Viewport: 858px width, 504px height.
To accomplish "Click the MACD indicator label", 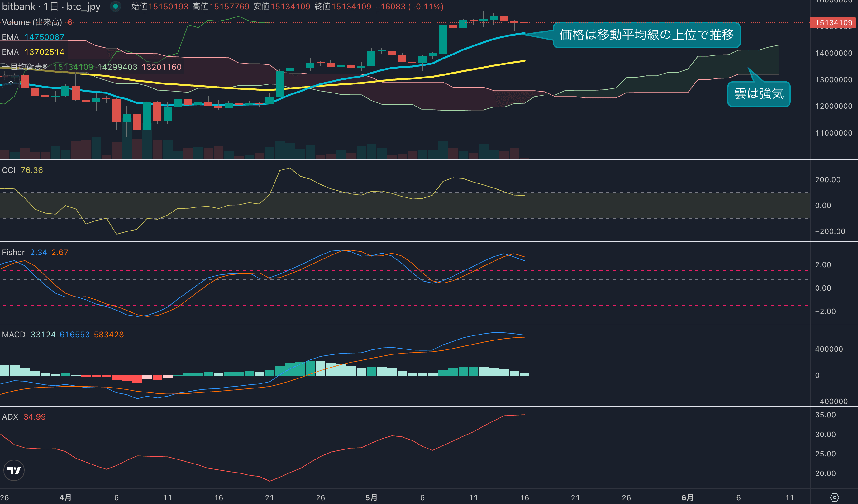I will pos(14,335).
